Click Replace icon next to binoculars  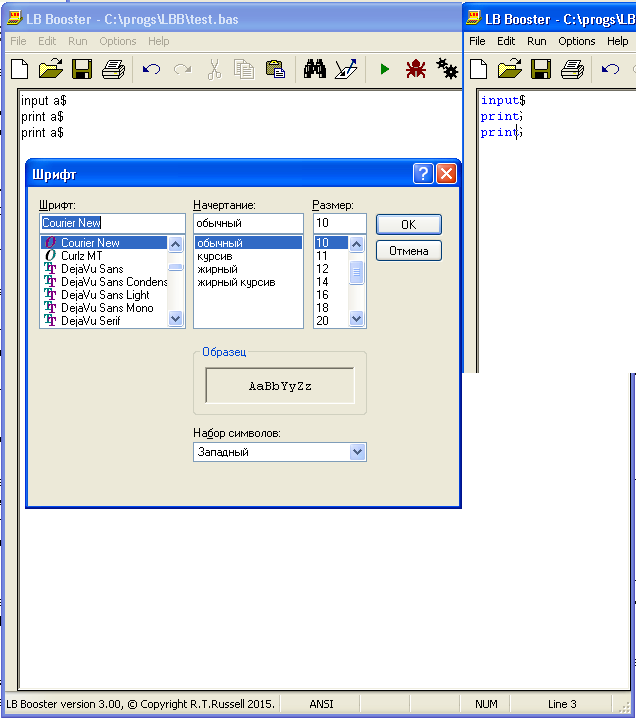pos(346,69)
